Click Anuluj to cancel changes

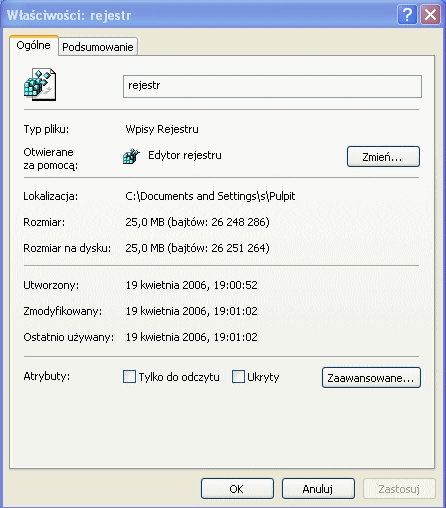(318, 489)
